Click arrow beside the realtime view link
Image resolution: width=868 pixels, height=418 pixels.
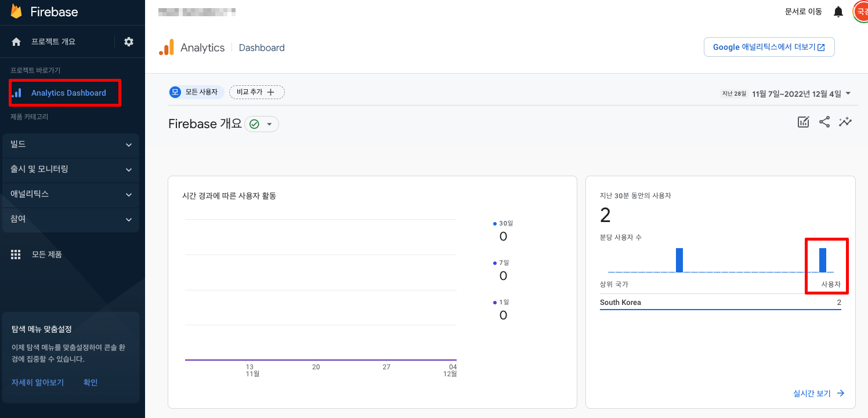point(841,393)
